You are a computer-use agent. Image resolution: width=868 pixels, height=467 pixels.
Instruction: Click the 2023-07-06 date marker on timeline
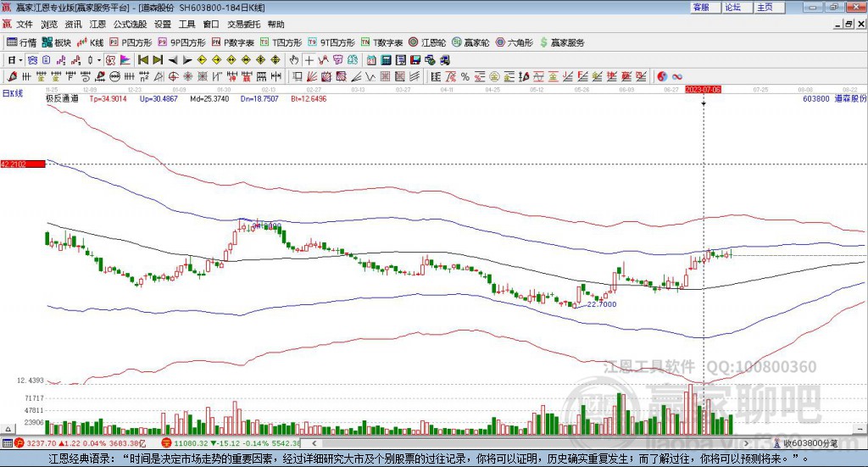[x=703, y=88]
